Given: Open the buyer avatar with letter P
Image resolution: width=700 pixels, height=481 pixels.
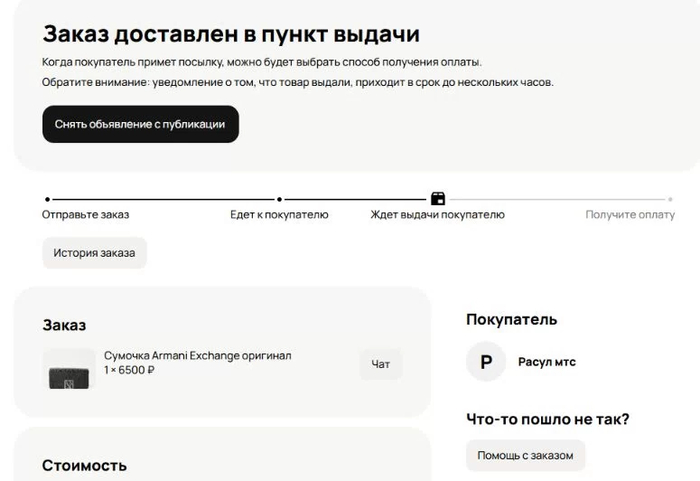Looking at the screenshot, I should [486, 362].
